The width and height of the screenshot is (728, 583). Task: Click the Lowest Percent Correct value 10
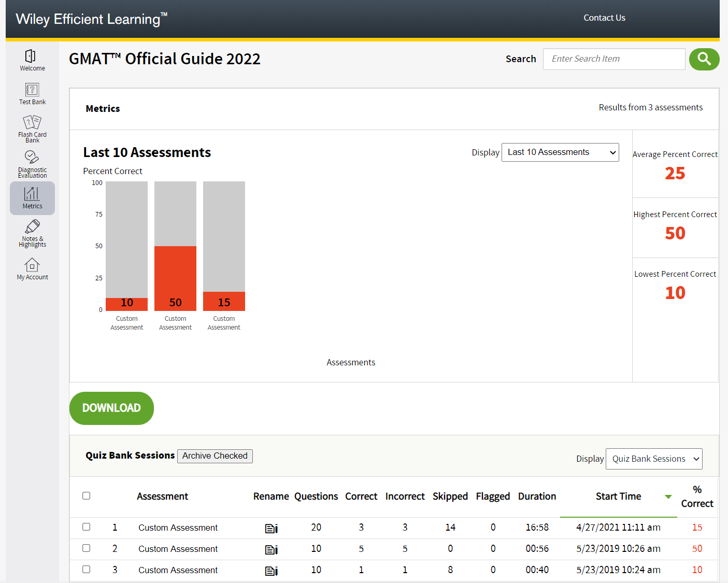675,293
